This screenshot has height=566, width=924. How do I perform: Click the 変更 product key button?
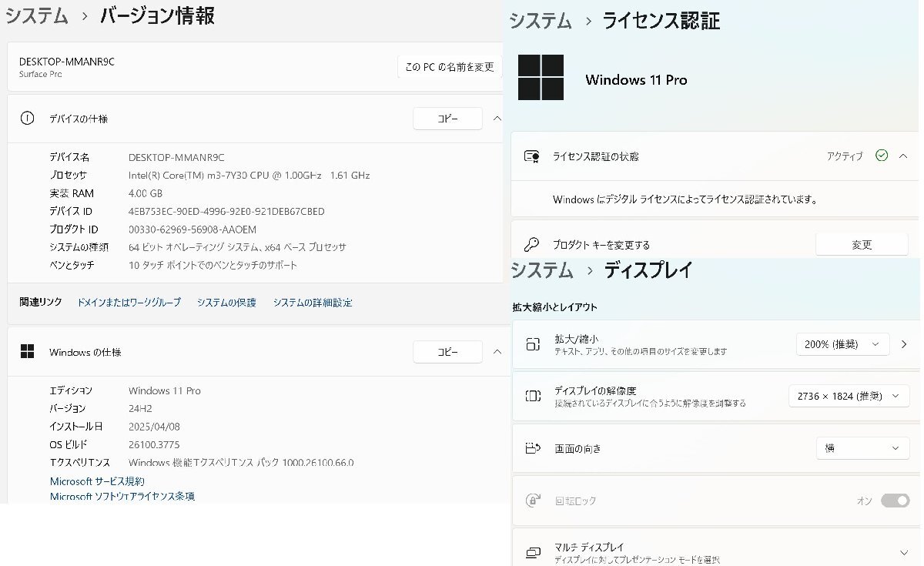tap(862, 243)
